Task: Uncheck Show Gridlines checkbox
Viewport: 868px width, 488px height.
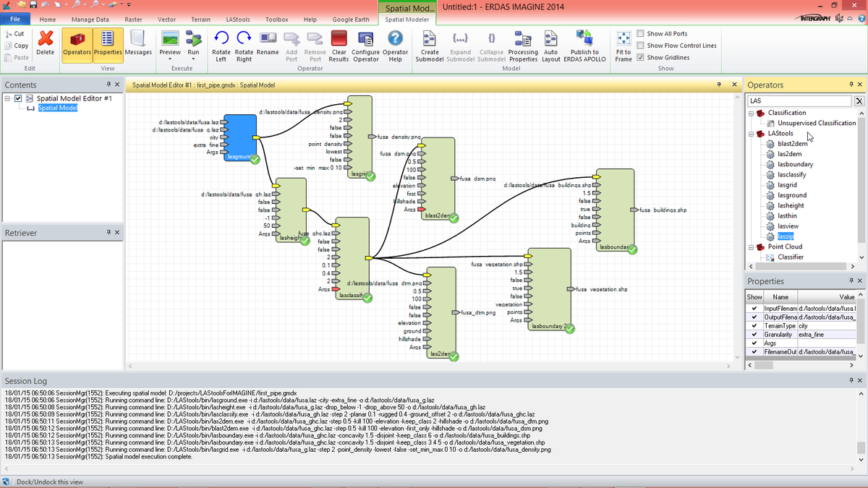Action: coord(641,57)
